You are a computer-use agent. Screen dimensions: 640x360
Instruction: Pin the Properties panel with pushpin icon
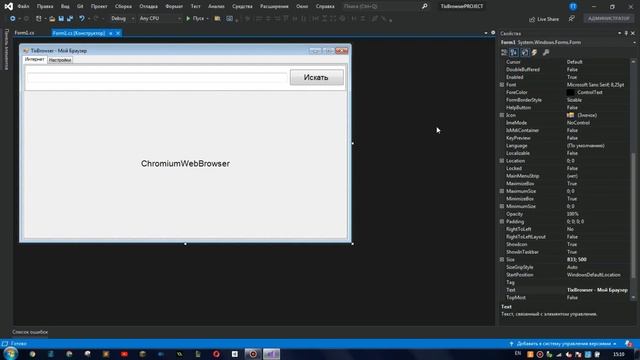coord(626,33)
